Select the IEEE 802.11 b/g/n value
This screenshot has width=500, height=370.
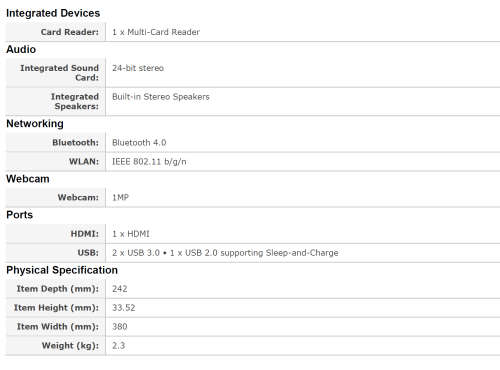149,162
